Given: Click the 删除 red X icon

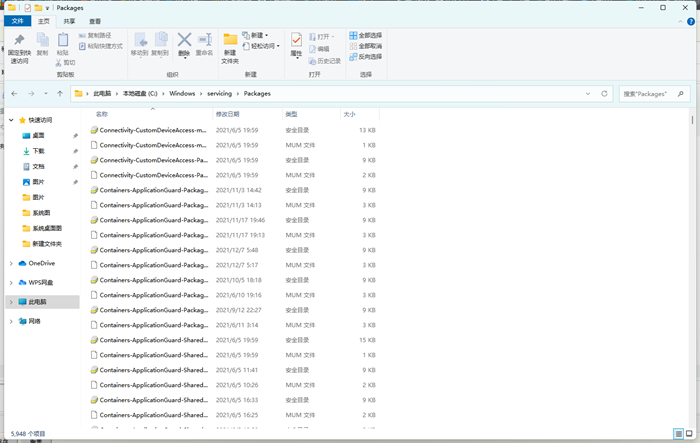Looking at the screenshot, I should 184,40.
